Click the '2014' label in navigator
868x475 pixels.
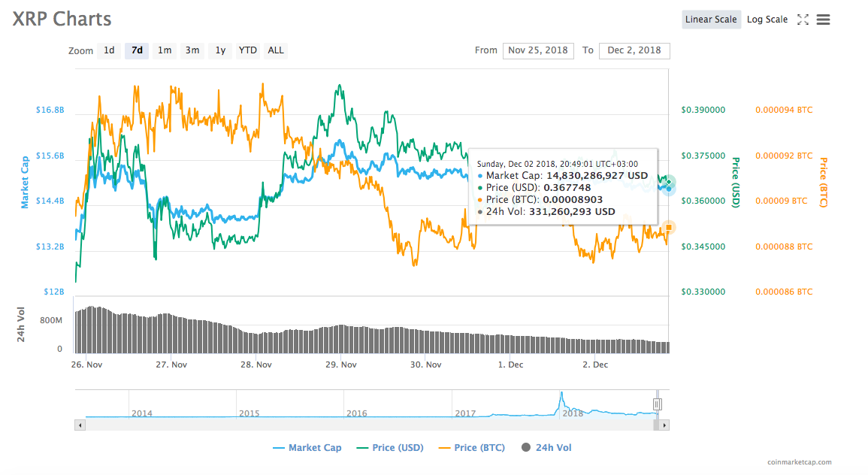coord(142,413)
